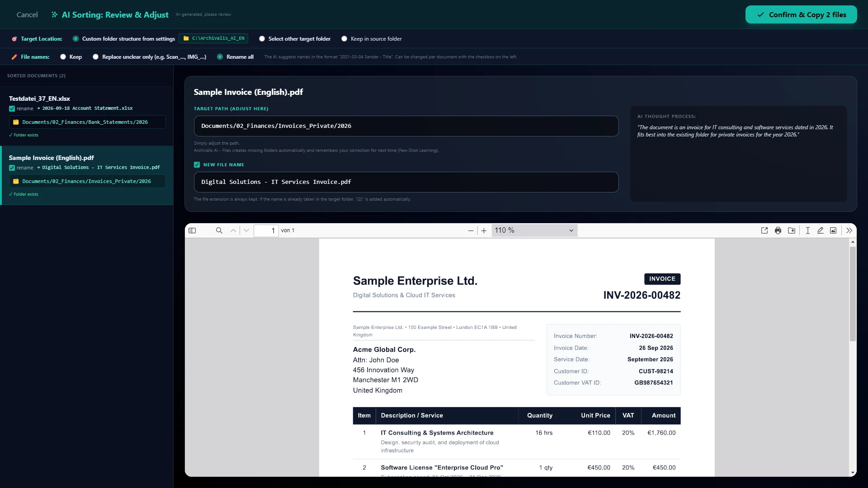Edit the target path input field
Image resolution: width=868 pixels, height=488 pixels.
coord(406,126)
